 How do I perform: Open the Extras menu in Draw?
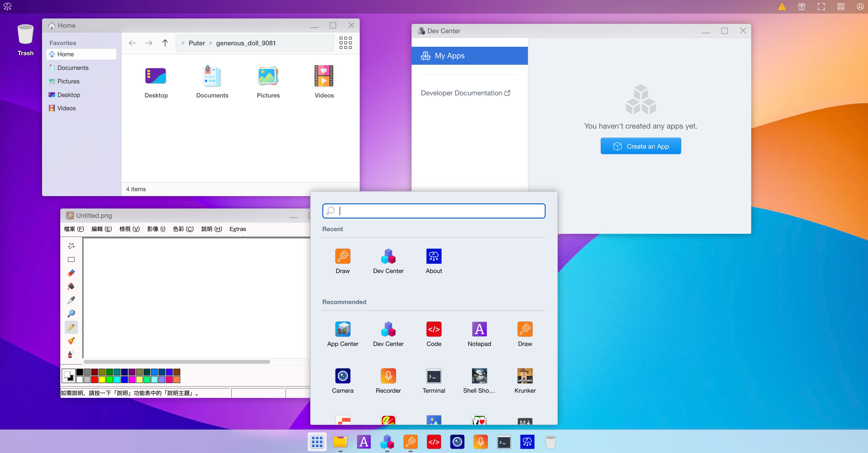click(x=238, y=229)
